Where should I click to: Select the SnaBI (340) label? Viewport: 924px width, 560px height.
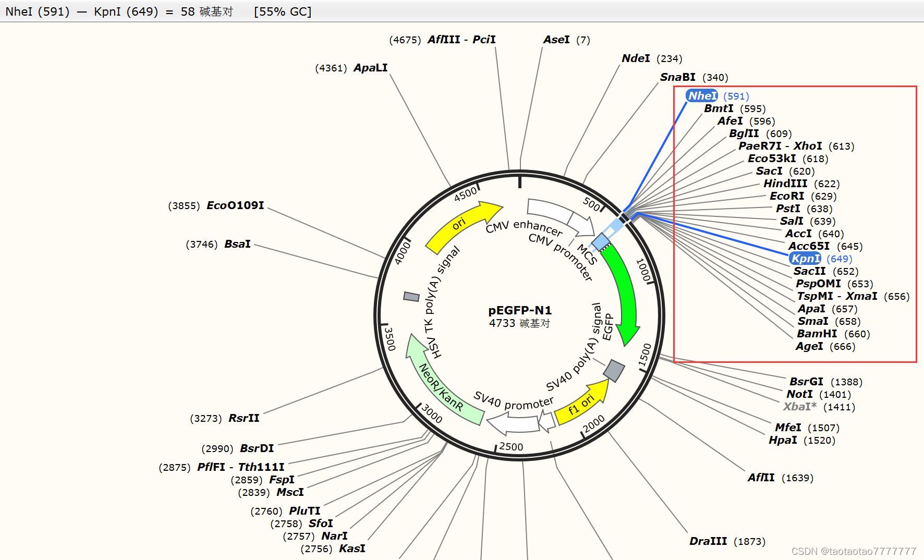694,77
